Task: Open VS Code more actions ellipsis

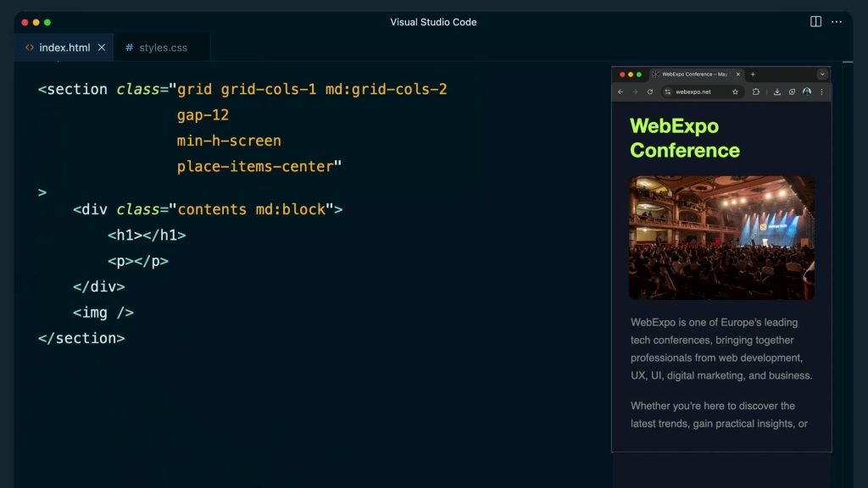Action: (837, 22)
